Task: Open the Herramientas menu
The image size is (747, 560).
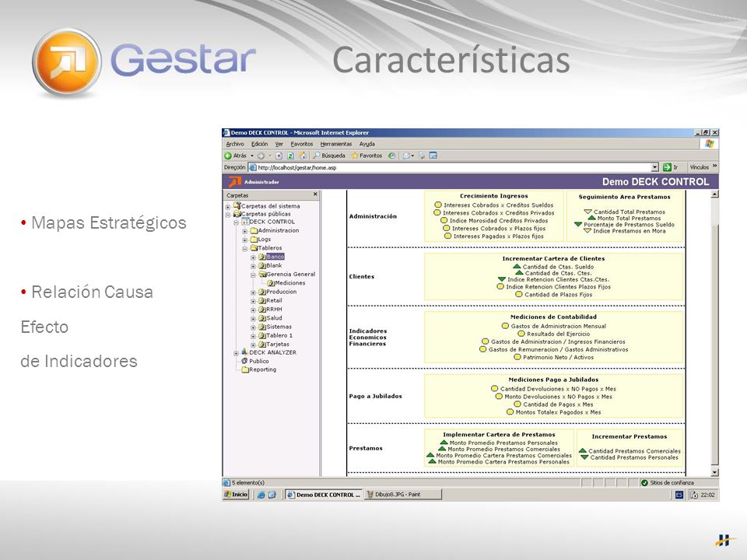Action: (336, 144)
